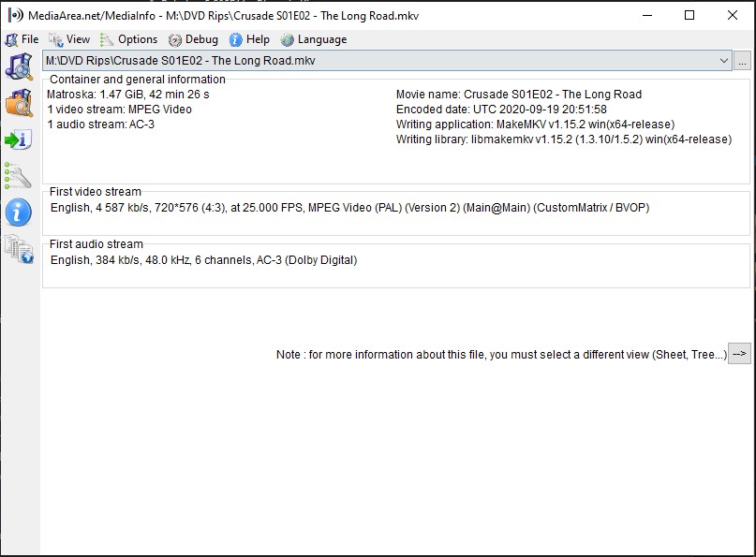This screenshot has height=557, width=756.
Task: Click the Export sidebar icon with green arrow
Action: pyautogui.click(x=19, y=139)
